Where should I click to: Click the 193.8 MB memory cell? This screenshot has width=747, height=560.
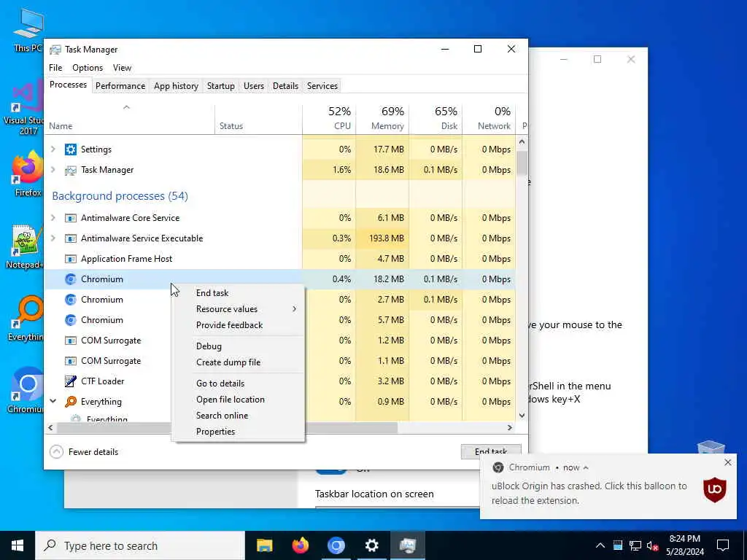pyautogui.click(x=382, y=238)
